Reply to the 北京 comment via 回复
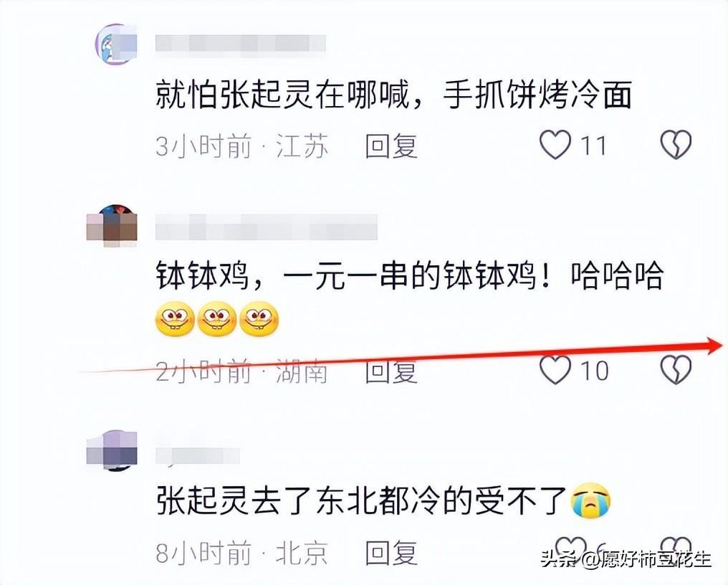 pos(391,552)
